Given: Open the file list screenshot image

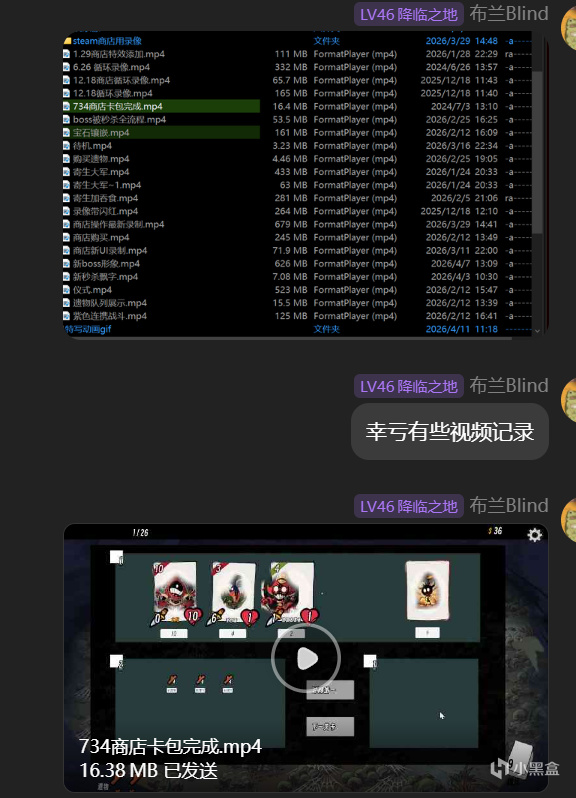Looking at the screenshot, I should click(x=305, y=184).
